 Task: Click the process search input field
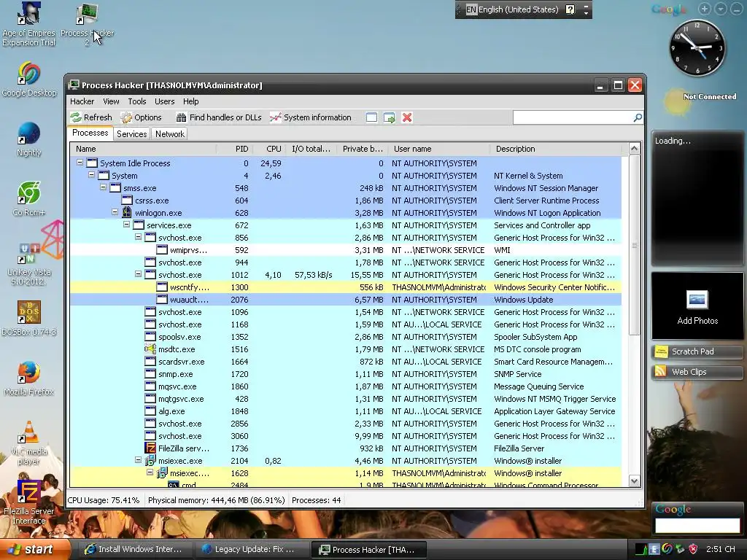[572, 117]
